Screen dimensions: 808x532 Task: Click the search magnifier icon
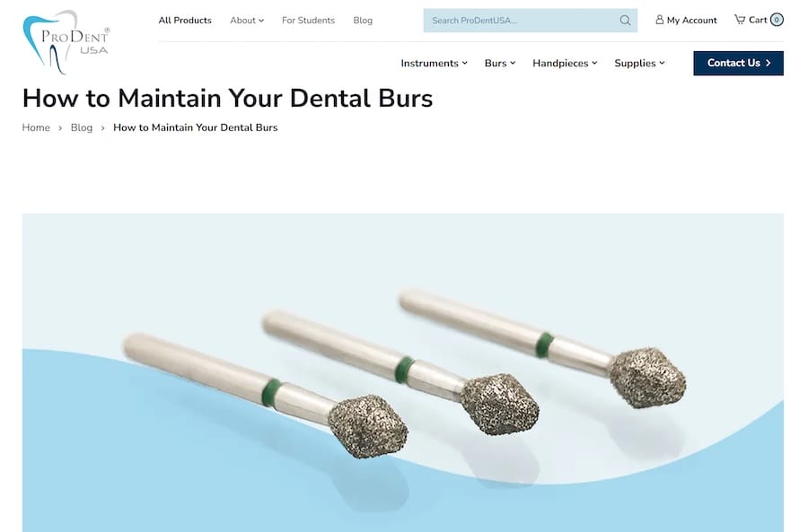[625, 21]
